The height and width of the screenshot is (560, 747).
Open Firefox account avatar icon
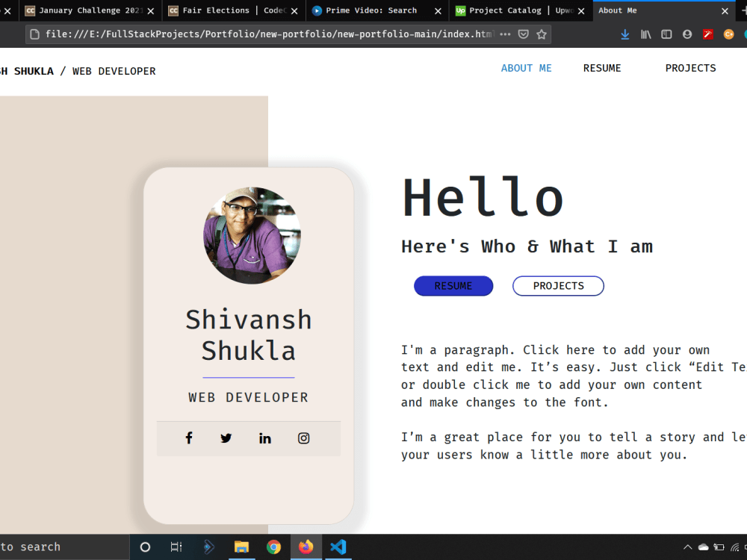(x=687, y=34)
